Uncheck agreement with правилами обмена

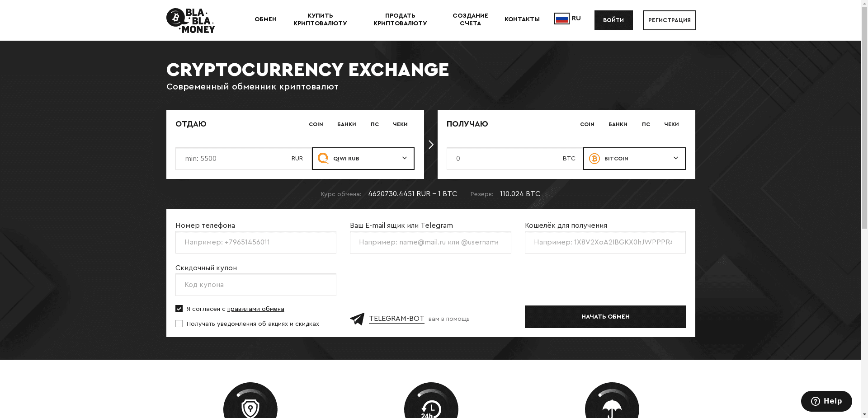(179, 309)
